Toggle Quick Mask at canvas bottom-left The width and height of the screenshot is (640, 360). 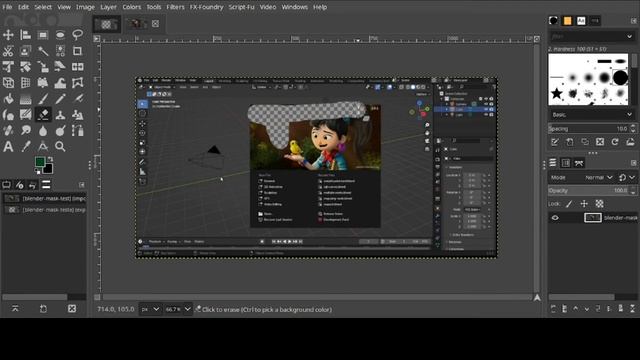click(x=97, y=298)
